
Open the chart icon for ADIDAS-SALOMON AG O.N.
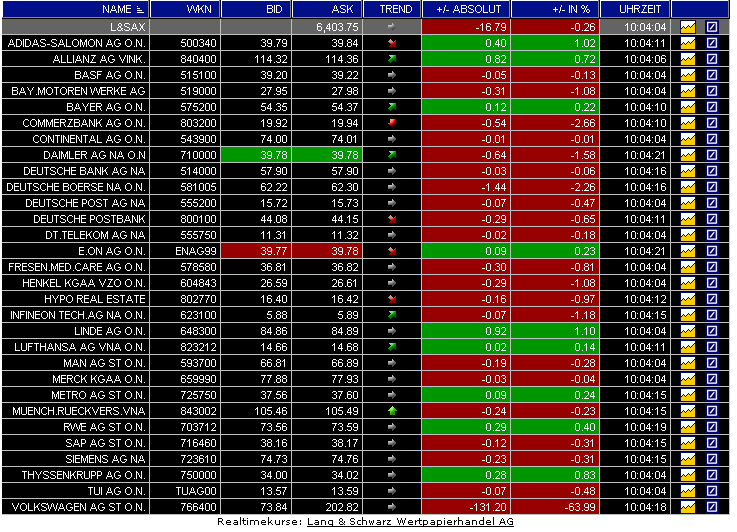pyautogui.click(x=688, y=43)
